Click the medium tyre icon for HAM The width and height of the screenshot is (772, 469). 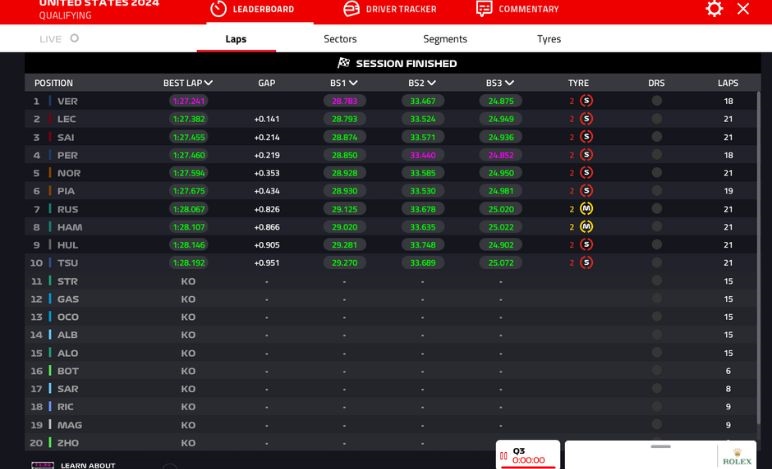click(x=586, y=227)
